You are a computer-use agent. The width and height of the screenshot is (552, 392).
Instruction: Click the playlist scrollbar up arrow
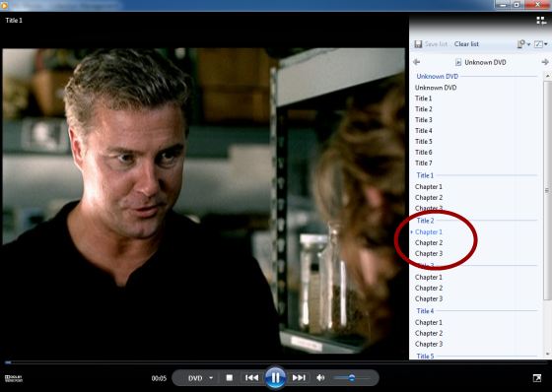(x=547, y=76)
